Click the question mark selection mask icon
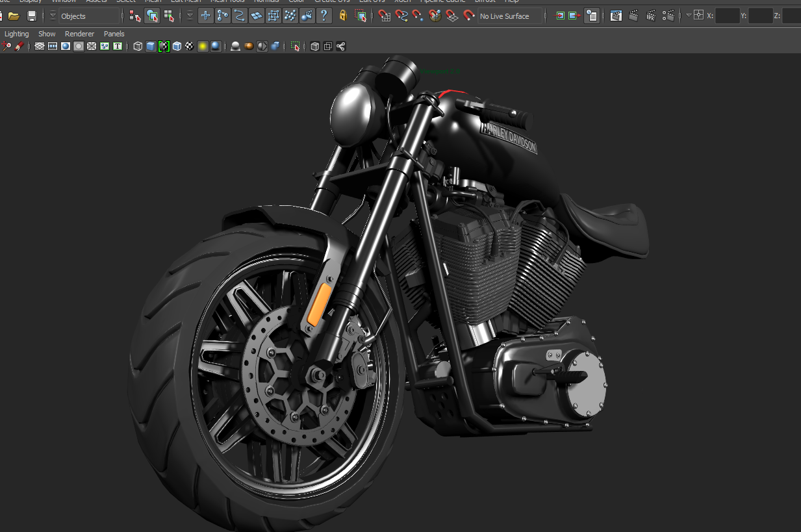Screen dimensions: 801x532 click(x=324, y=16)
